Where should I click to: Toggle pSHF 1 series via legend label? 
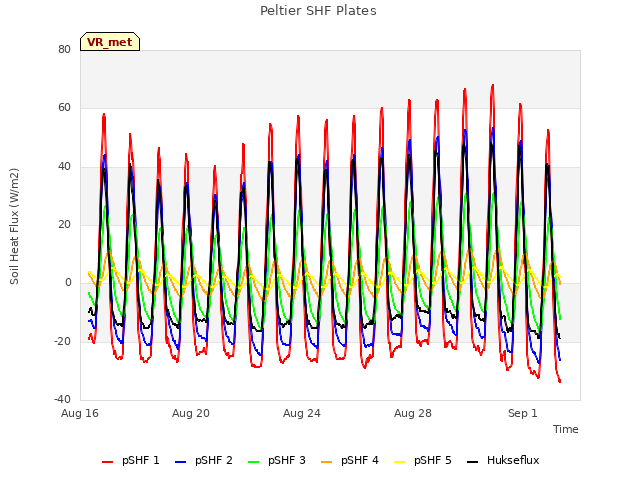141,460
